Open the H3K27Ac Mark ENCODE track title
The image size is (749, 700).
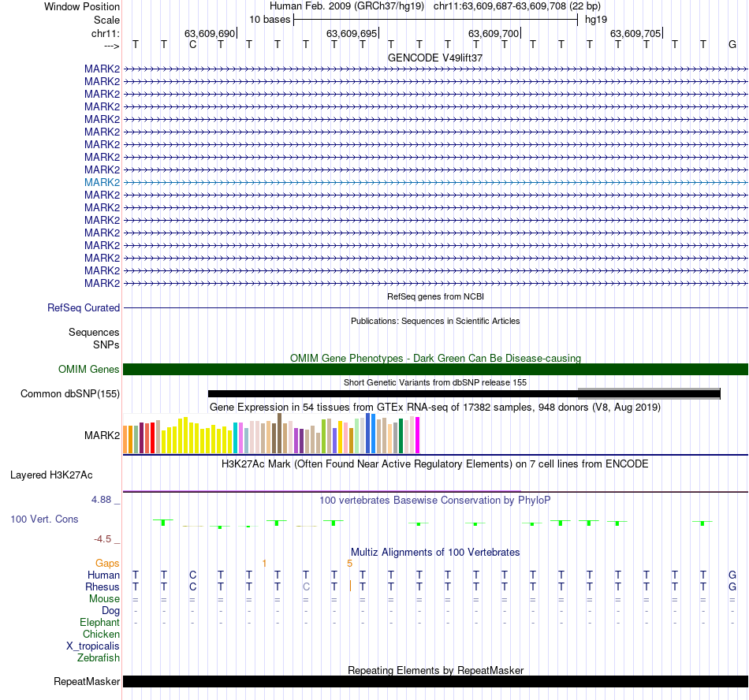click(x=435, y=464)
